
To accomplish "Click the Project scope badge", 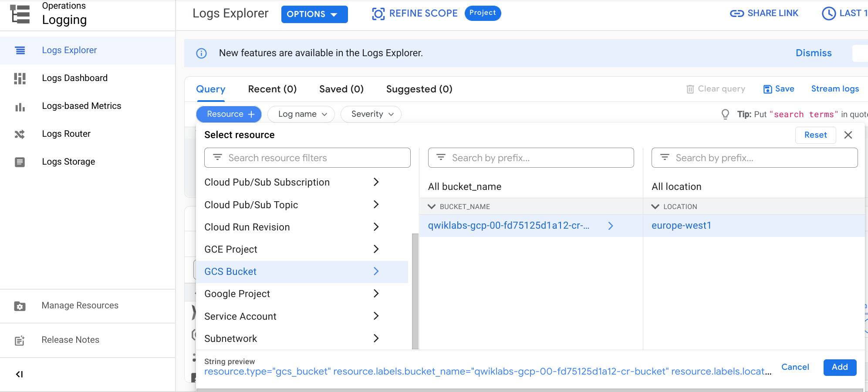I will [483, 13].
